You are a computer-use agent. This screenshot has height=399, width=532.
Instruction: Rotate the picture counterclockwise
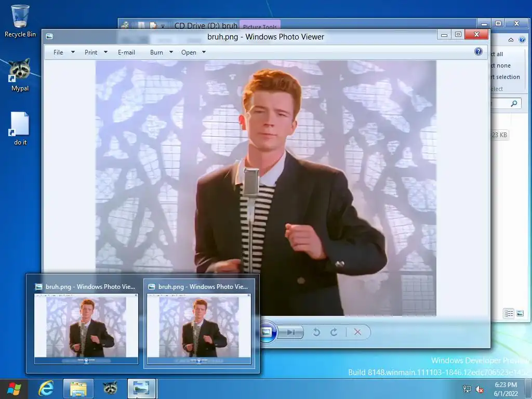(x=316, y=332)
